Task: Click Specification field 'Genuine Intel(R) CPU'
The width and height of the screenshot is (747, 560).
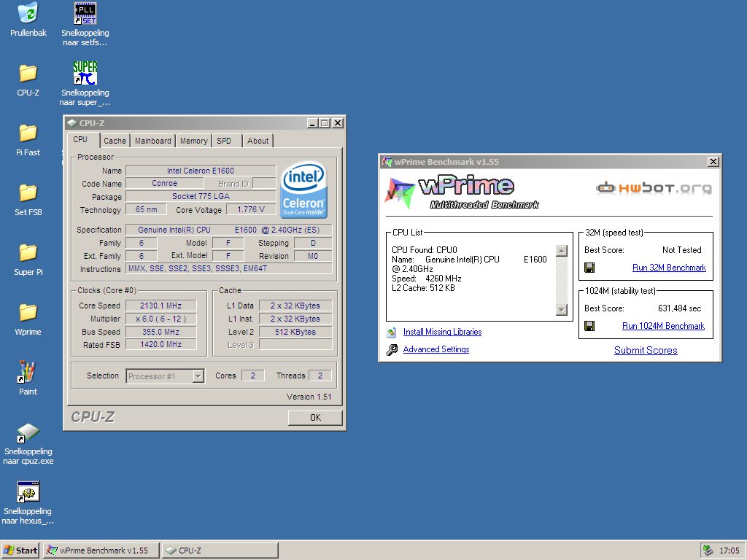Action: [228, 230]
